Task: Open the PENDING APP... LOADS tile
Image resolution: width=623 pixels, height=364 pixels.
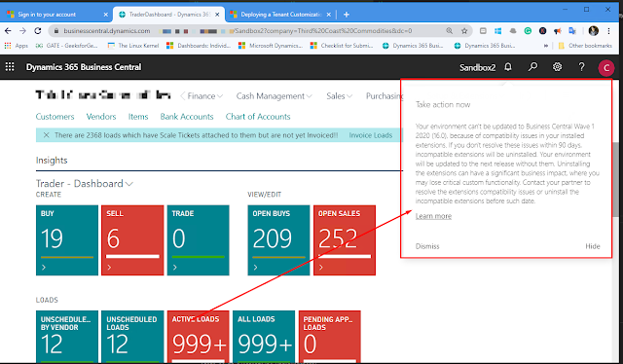Action: tap(329, 336)
